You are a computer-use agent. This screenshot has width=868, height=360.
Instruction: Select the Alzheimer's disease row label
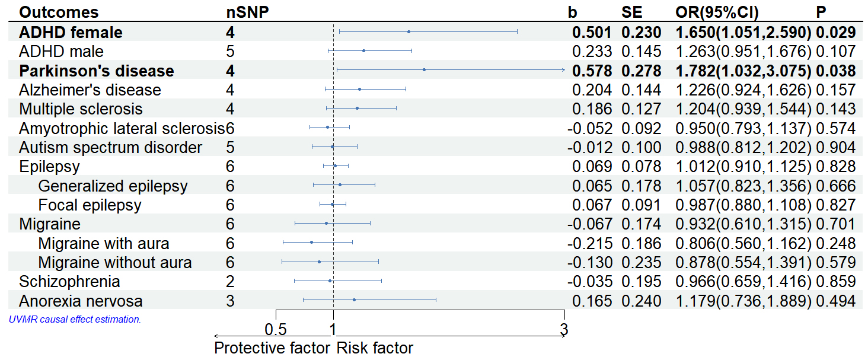pos(90,90)
